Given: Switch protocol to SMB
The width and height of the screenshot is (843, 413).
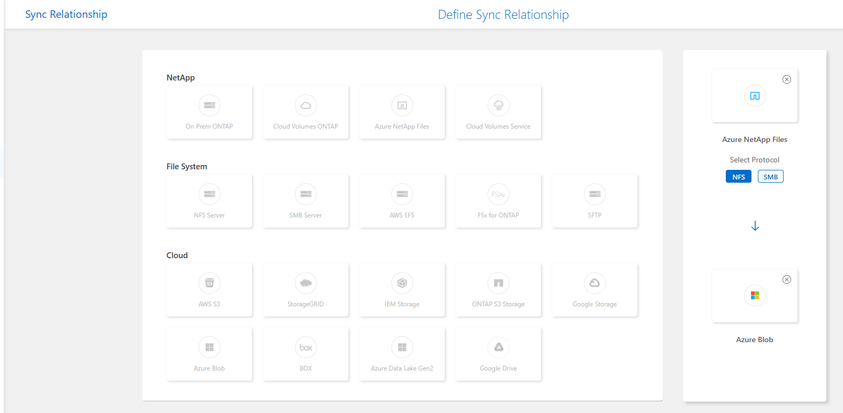Looking at the screenshot, I should 770,176.
